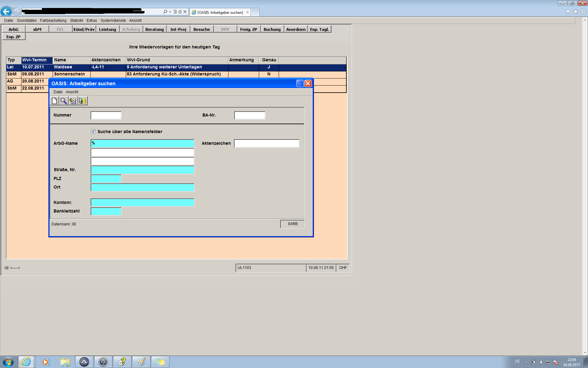Open dialog's Ansicht menu

pyautogui.click(x=72, y=92)
